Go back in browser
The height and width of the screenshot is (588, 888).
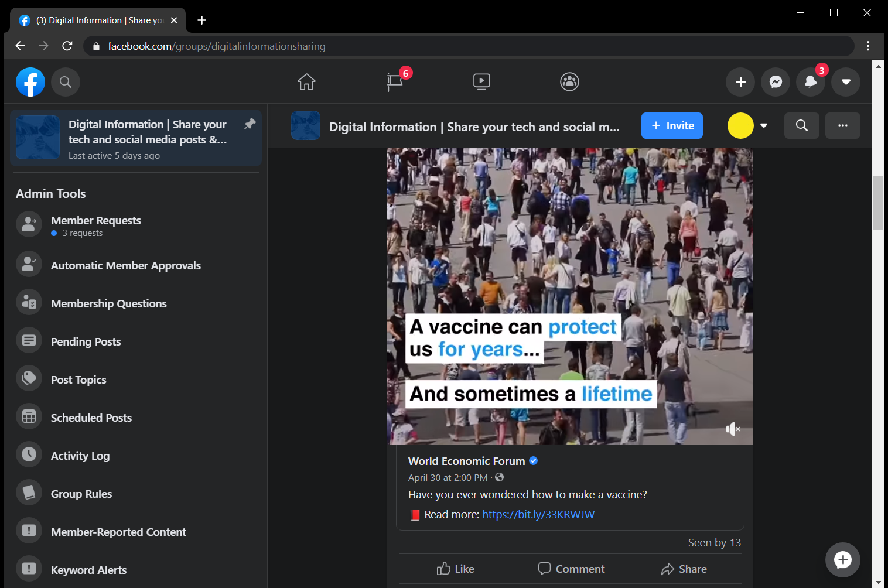(21, 46)
